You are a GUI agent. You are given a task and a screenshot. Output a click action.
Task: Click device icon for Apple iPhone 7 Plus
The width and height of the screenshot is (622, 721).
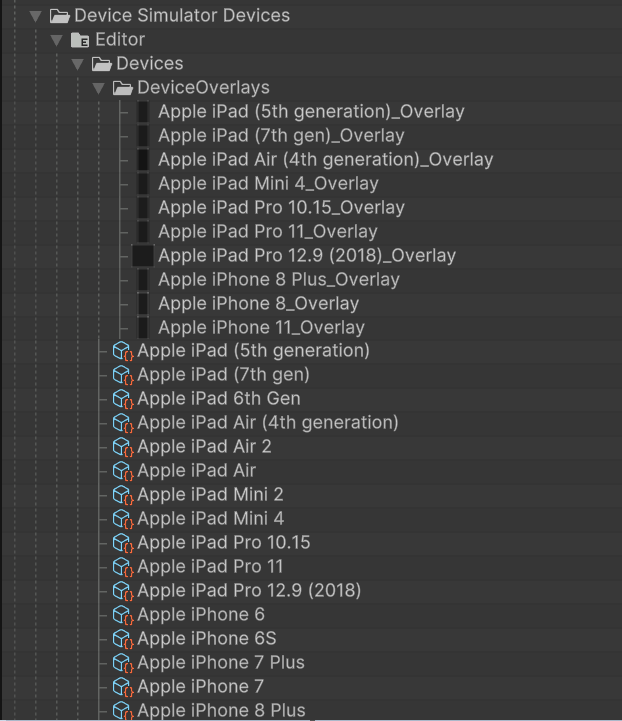[123, 663]
